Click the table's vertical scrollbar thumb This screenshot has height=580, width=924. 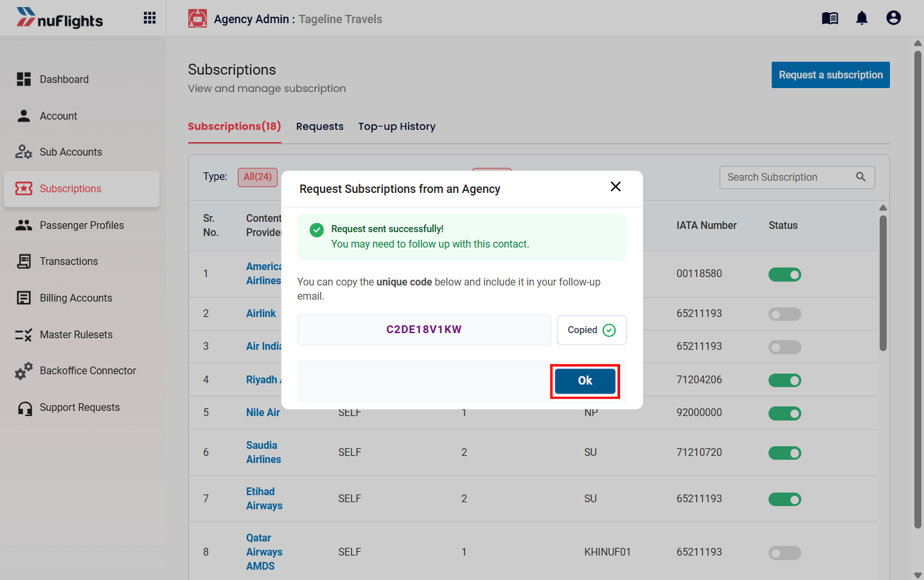pos(883,283)
